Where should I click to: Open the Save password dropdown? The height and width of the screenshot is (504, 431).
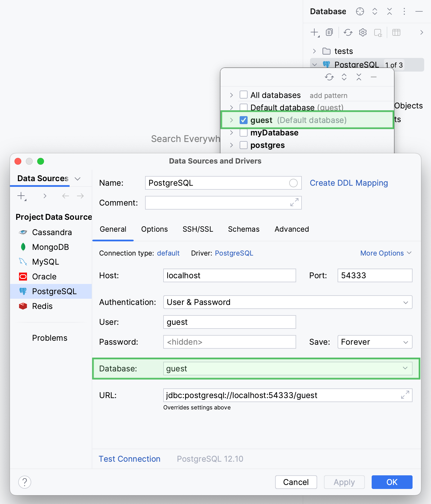coord(374,342)
